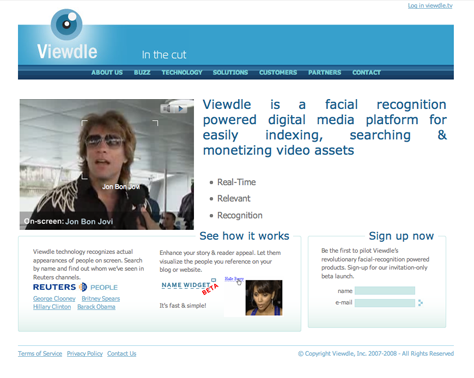The width and height of the screenshot is (474, 378).
Task: Click the Name Widget beta logo
Action: pos(190,286)
